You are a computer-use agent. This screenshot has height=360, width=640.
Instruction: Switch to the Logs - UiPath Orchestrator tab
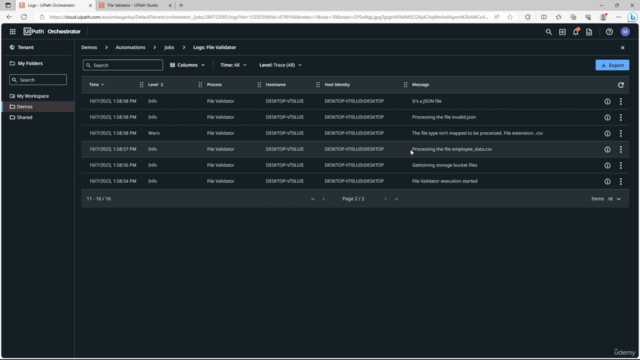click(56, 5)
